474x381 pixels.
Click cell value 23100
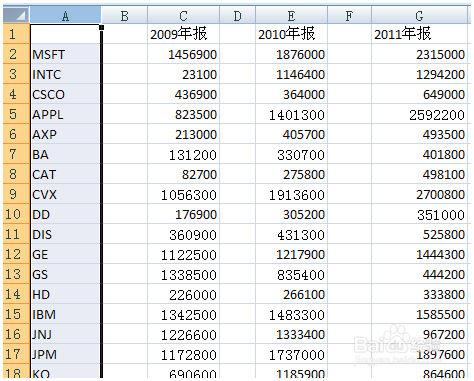[183, 74]
